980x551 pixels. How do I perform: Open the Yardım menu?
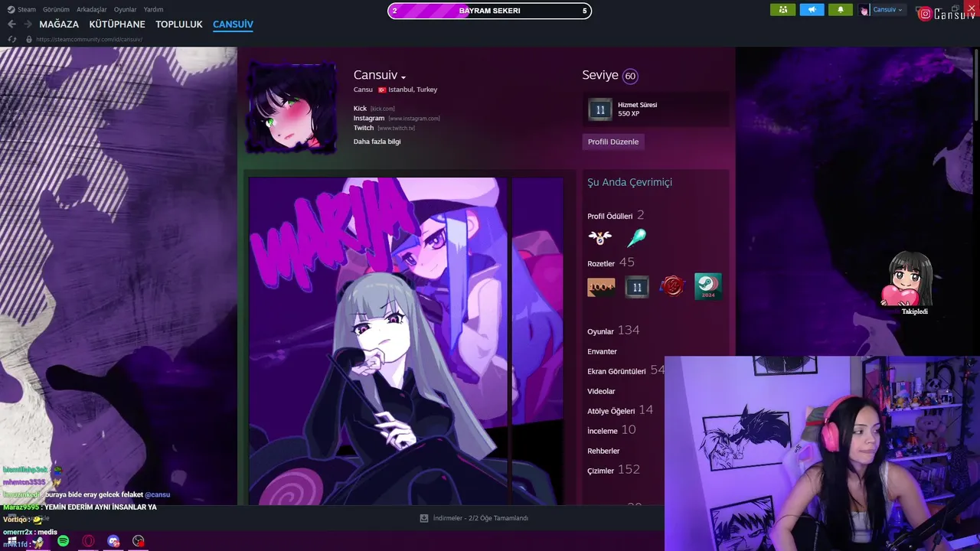tap(153, 9)
